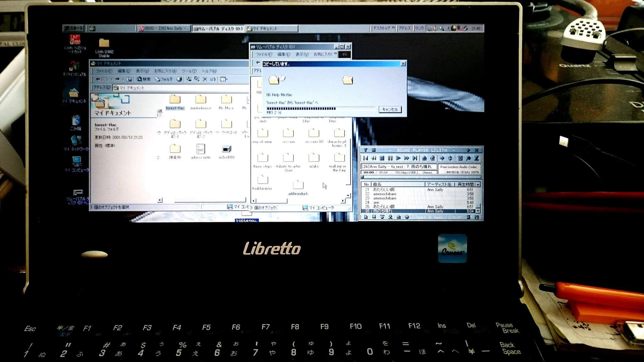Pause playback in Lilith player
Screen dimensions: 644x362
pyautogui.click(x=390, y=158)
